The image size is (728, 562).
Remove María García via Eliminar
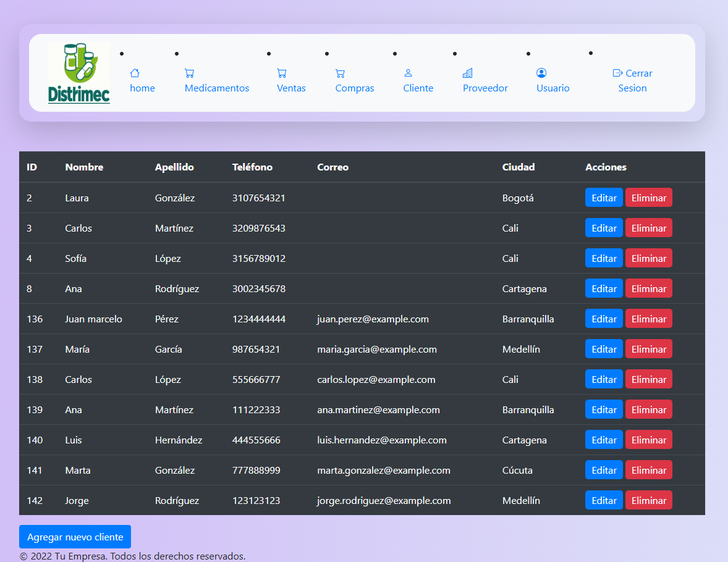pyautogui.click(x=648, y=350)
